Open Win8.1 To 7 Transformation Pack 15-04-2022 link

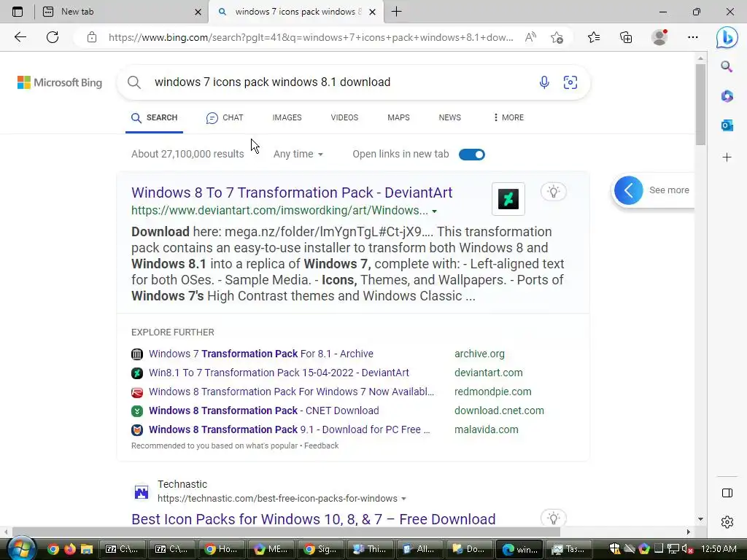tap(279, 373)
